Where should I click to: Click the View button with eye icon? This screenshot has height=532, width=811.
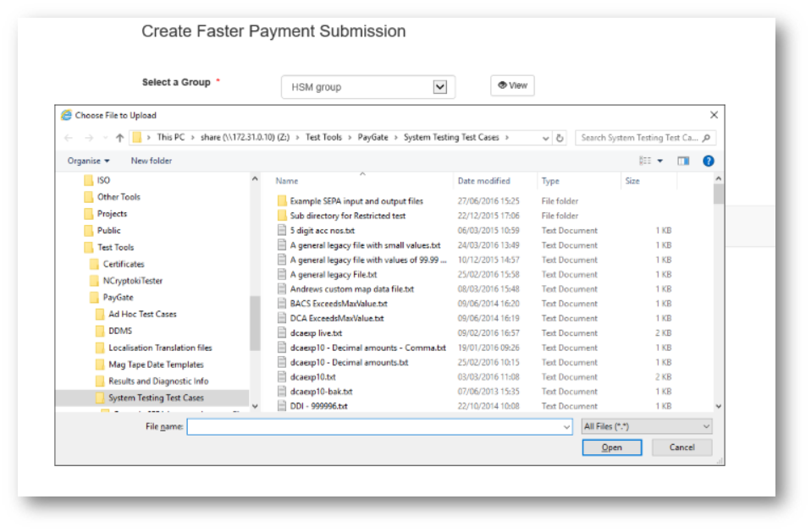click(x=512, y=85)
